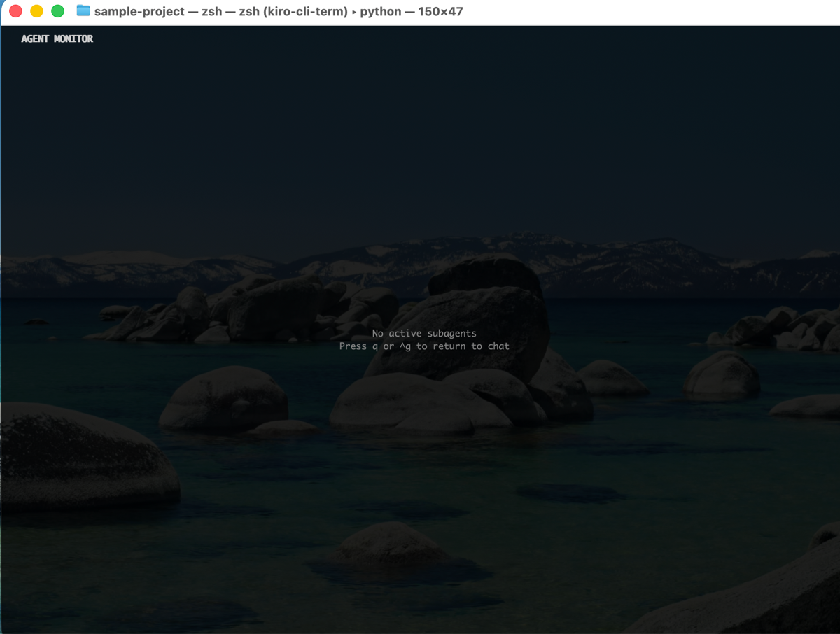Image resolution: width=840 pixels, height=634 pixels.
Task: Click the em dash after 'sample-project'
Action: pos(192,11)
